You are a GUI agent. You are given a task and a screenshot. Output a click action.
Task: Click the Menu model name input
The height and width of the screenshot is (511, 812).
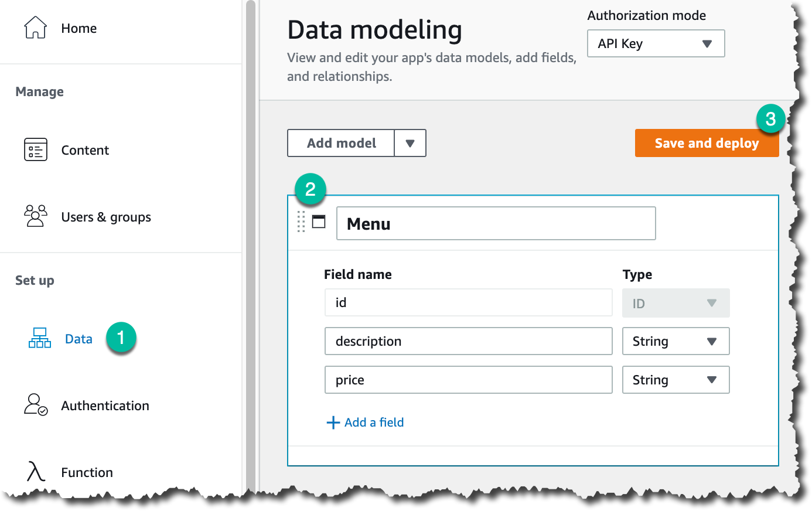click(496, 223)
